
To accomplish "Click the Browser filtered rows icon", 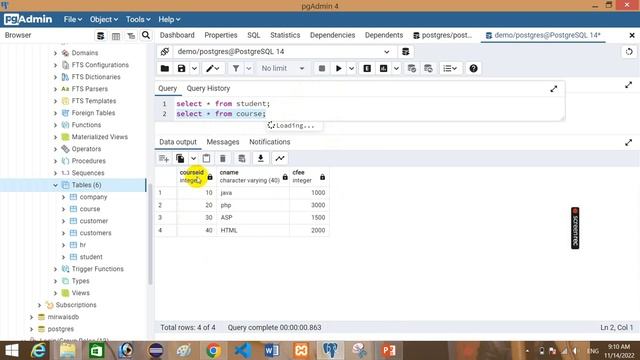I will (x=131, y=36).
